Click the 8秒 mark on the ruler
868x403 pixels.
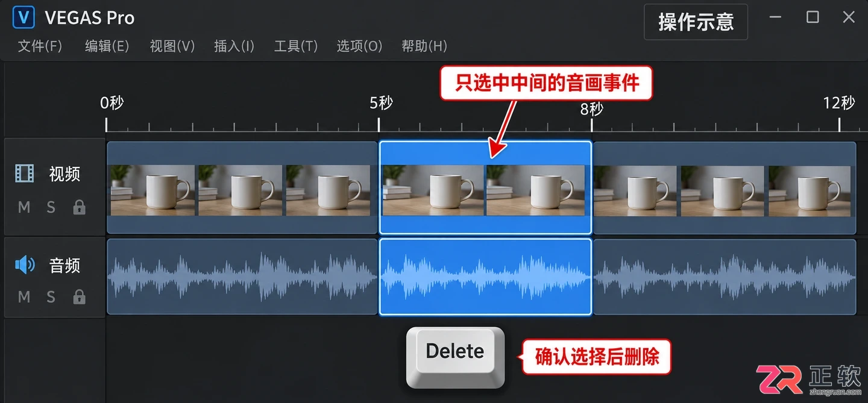592,109
